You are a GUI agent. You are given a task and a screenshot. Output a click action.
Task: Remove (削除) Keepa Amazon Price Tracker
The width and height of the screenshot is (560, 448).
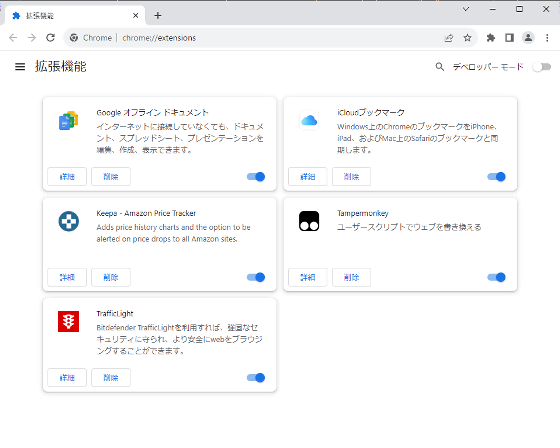click(111, 277)
